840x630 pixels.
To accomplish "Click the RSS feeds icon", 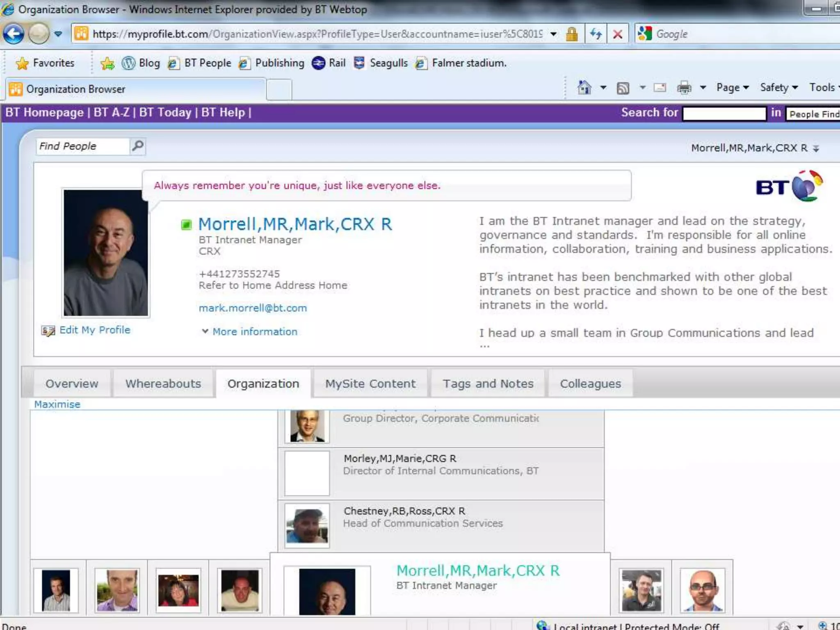I will tap(623, 88).
